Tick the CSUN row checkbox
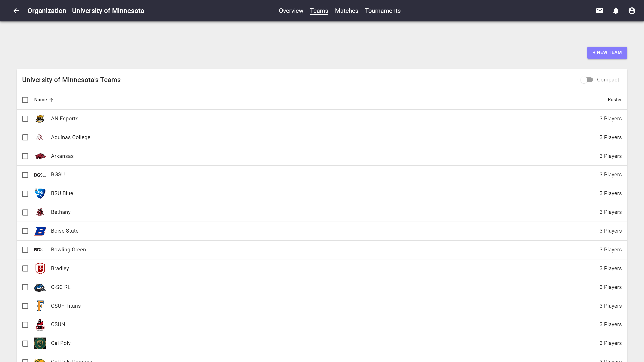 [25, 324]
